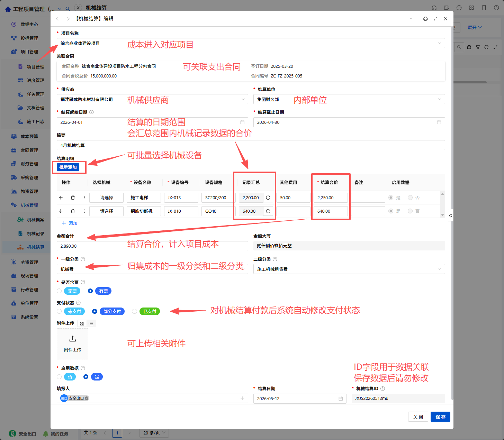Go to next record arrow in dialog header
Screen dimensions: 504x440
(68, 19)
